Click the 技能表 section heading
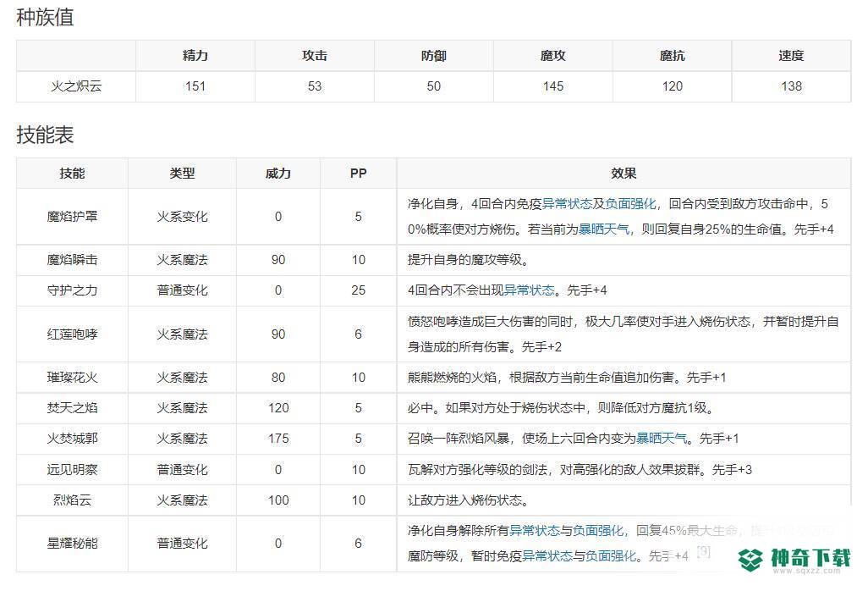The height and width of the screenshot is (591, 868). [45, 135]
